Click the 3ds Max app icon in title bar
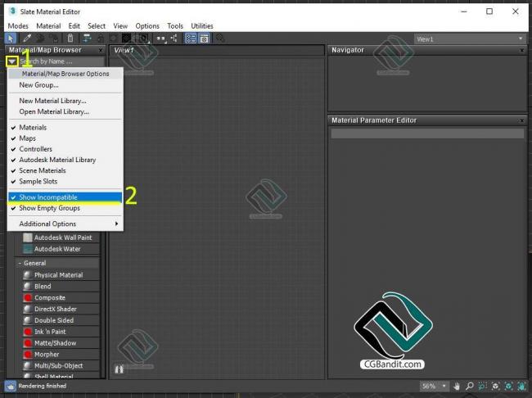 13,11
